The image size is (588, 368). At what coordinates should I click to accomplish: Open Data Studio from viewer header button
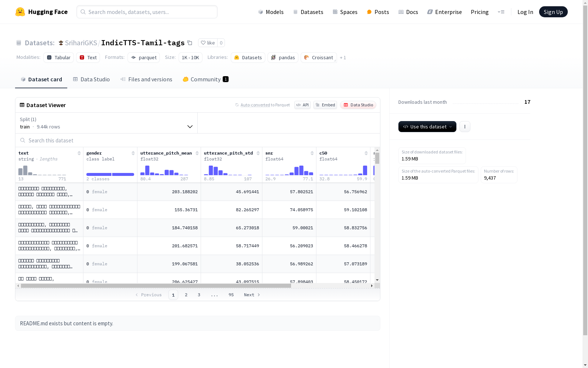(x=358, y=105)
